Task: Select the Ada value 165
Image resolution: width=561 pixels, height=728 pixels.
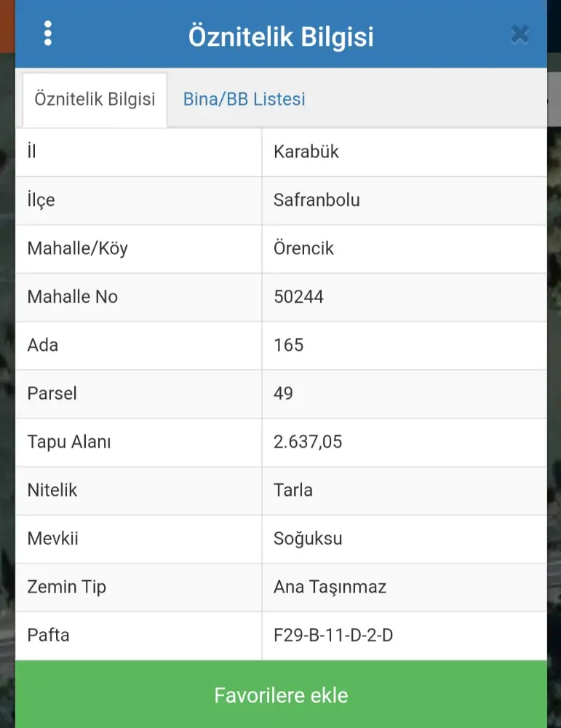Action: (x=288, y=345)
